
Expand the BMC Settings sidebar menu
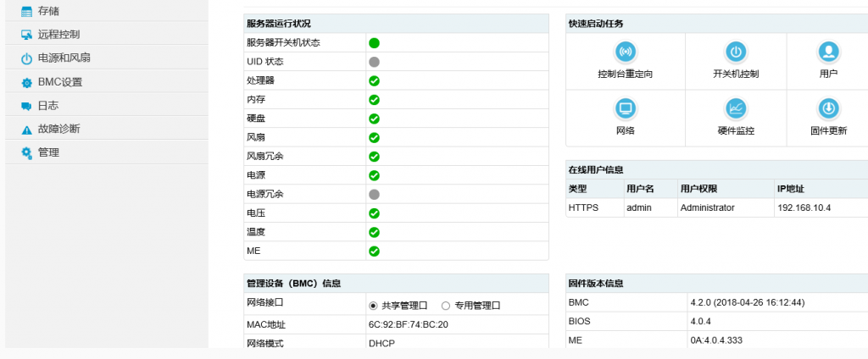[59, 82]
